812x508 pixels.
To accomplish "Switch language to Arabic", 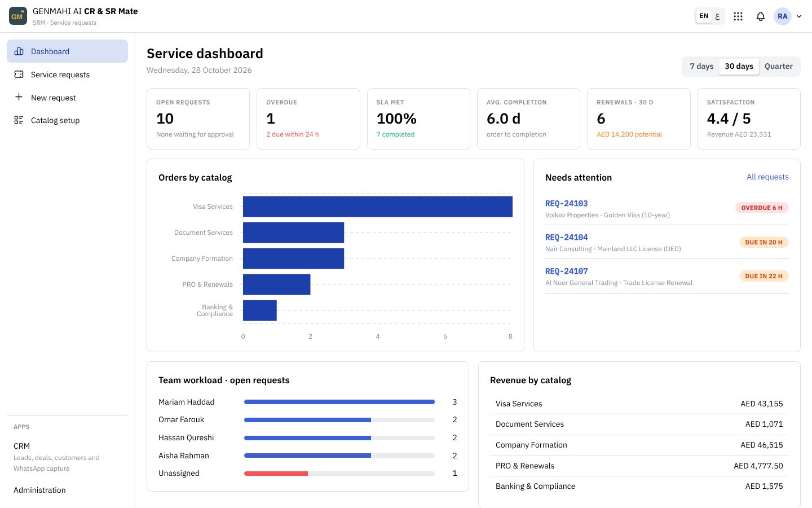I will [717, 16].
